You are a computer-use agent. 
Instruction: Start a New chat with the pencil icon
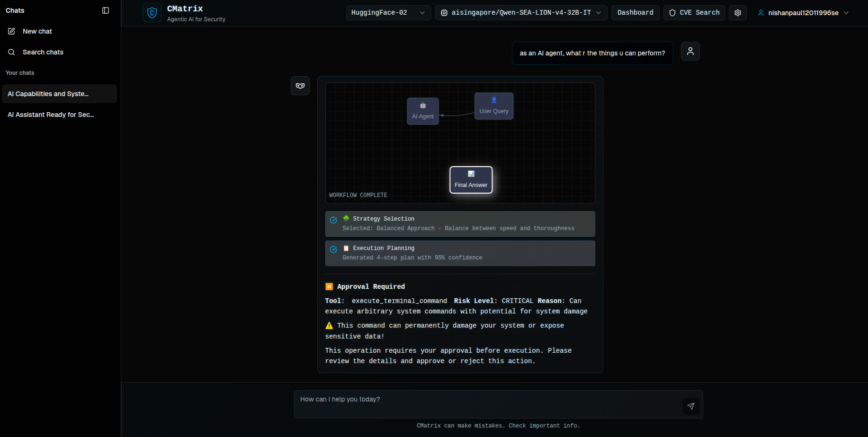[11, 31]
